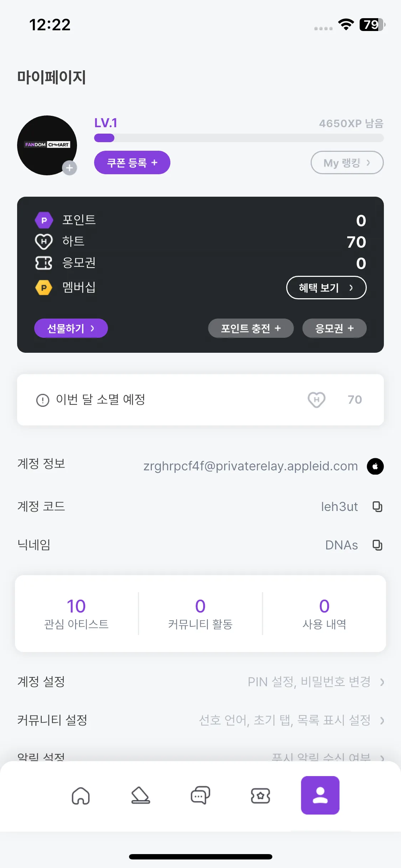Select the My Page profile tab
Image resolution: width=401 pixels, height=868 pixels.
point(320,795)
